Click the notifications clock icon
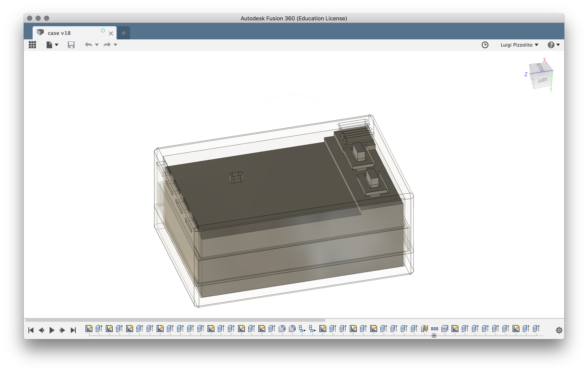Screen dimensions: 588x373 point(485,45)
